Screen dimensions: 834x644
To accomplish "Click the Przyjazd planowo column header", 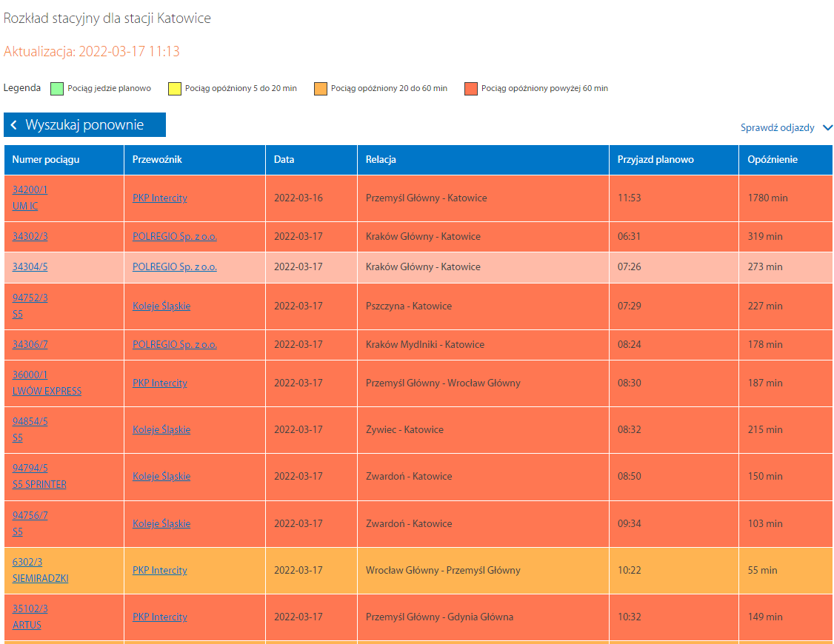I will [655, 159].
